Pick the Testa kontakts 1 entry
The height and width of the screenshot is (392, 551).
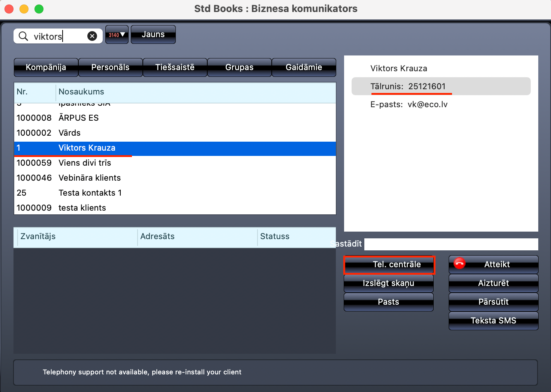click(x=90, y=193)
